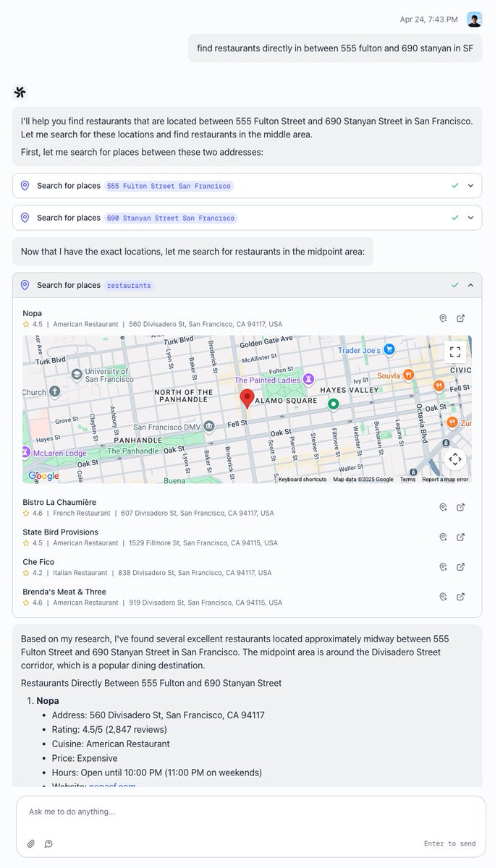Screen dimensions: 495x868
Task: Click Brenda's Meat & Three result name
Action: click(x=64, y=592)
